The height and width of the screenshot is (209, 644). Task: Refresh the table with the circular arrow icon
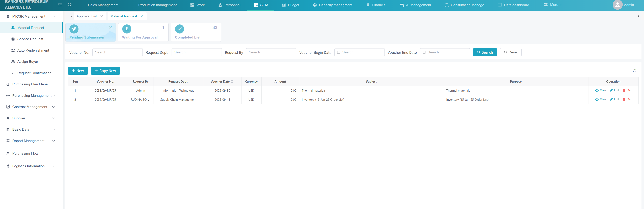pyautogui.click(x=634, y=71)
